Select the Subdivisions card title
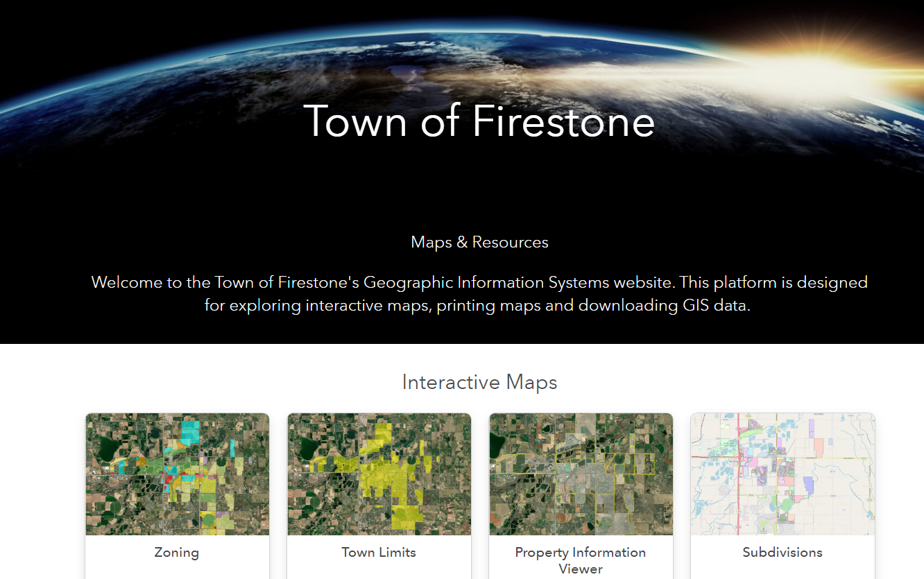924x579 pixels. coord(782,553)
